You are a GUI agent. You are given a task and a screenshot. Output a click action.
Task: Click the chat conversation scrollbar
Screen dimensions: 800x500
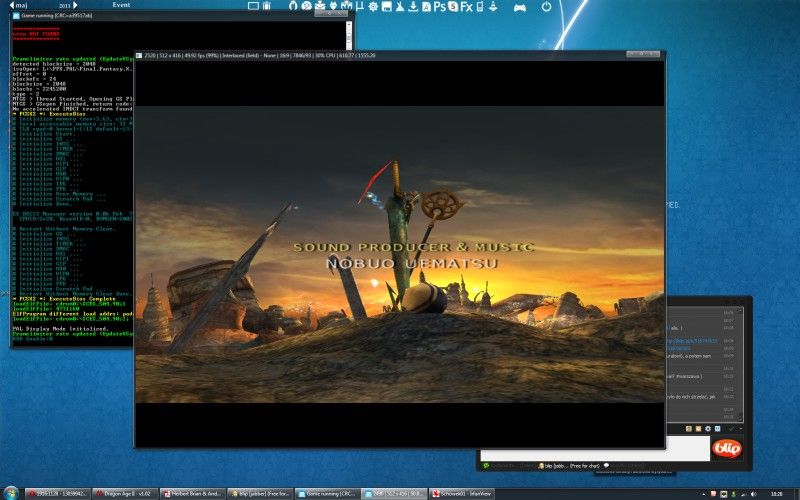click(x=740, y=365)
